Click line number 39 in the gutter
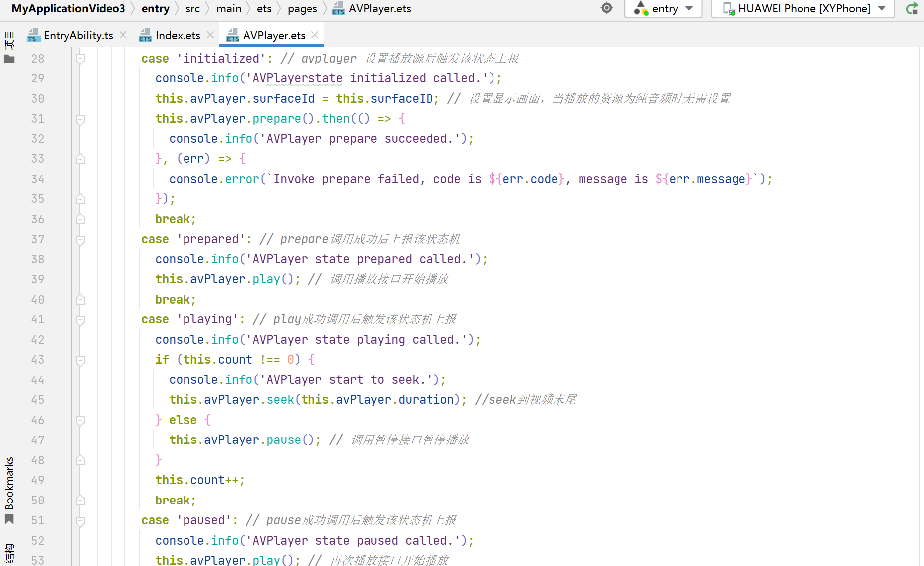Image resolution: width=924 pixels, height=566 pixels. point(38,279)
